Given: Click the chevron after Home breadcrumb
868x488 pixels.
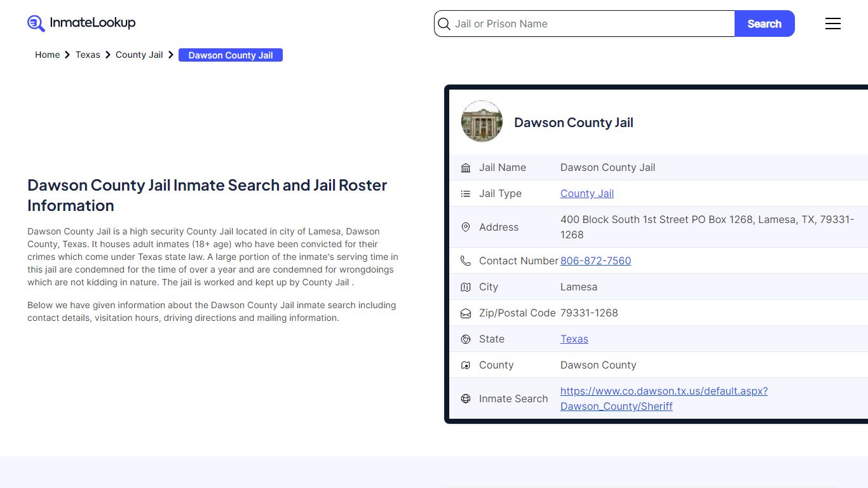Looking at the screenshot, I should tap(67, 55).
